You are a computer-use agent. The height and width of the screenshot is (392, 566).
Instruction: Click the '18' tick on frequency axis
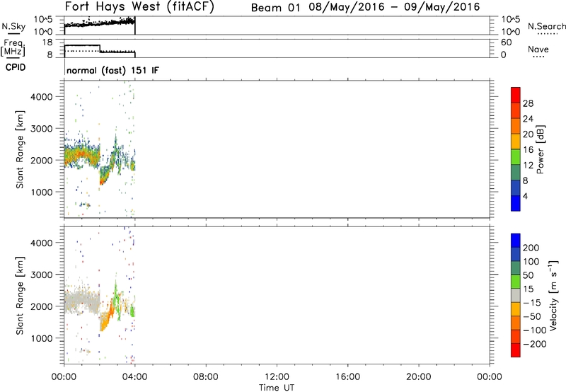47,42
